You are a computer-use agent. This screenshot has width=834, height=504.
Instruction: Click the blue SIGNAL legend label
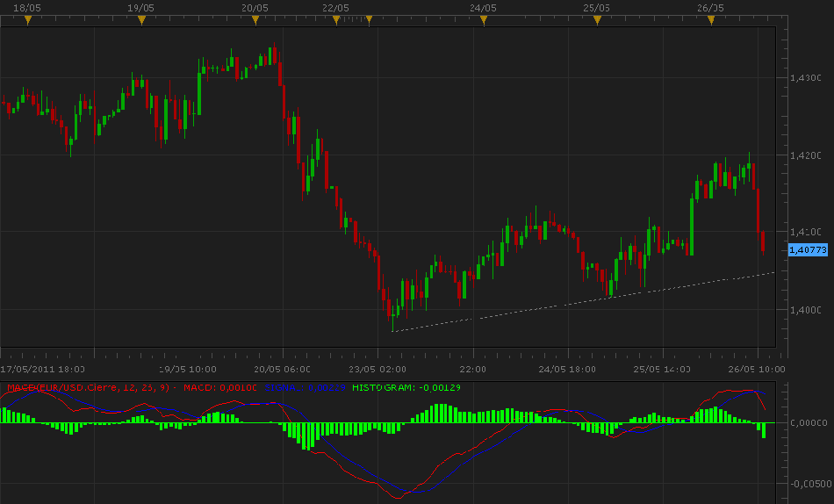304,387
